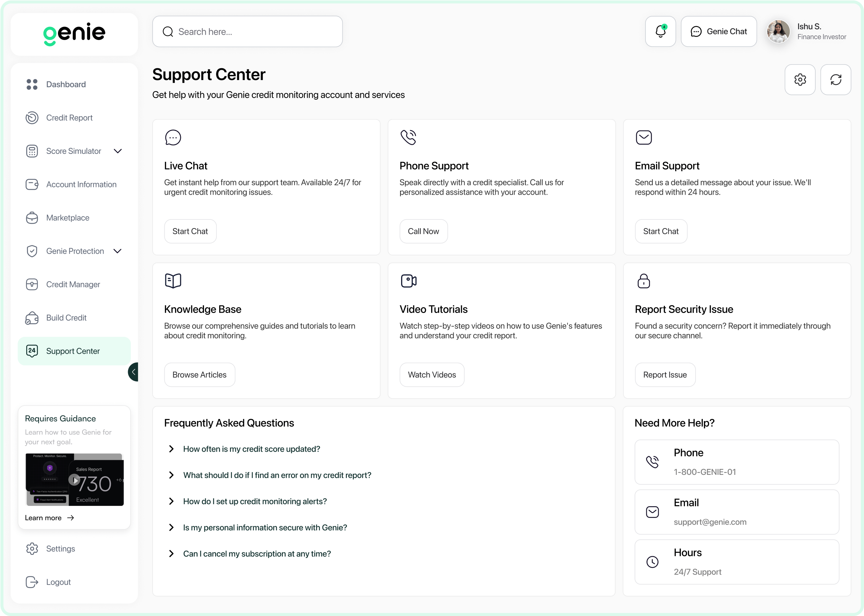The width and height of the screenshot is (864, 616).
Task: Go to Marketplace in sidebar
Action: pyautogui.click(x=68, y=218)
